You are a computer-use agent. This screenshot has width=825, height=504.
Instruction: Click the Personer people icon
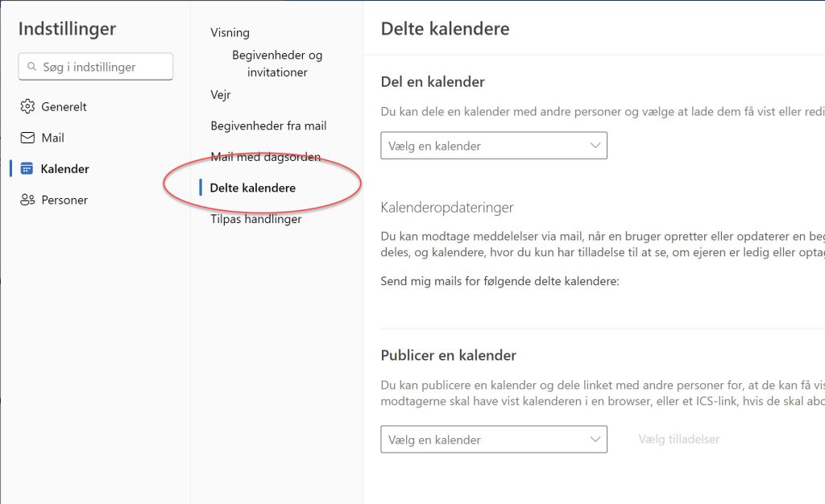click(x=27, y=200)
